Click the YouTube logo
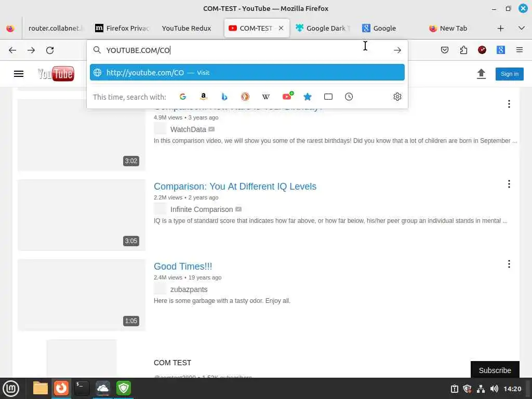532x399 pixels. coord(56,74)
